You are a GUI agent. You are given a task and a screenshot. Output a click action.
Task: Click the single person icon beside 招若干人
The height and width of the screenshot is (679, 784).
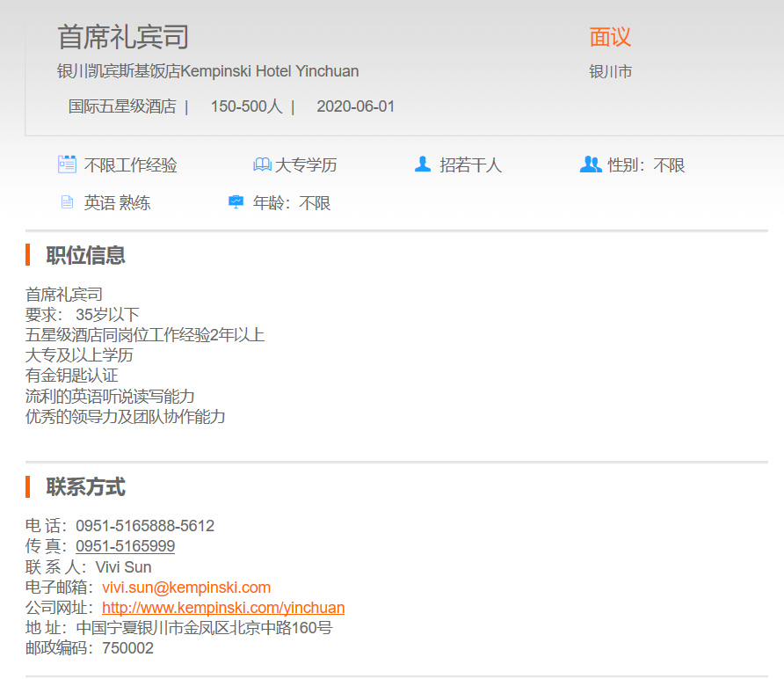click(423, 164)
